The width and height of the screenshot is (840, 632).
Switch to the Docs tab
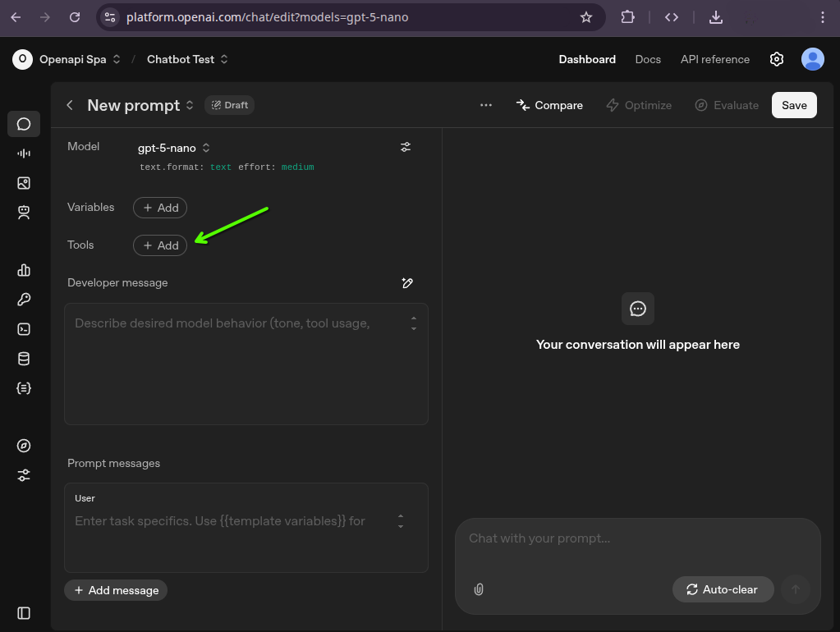click(648, 59)
